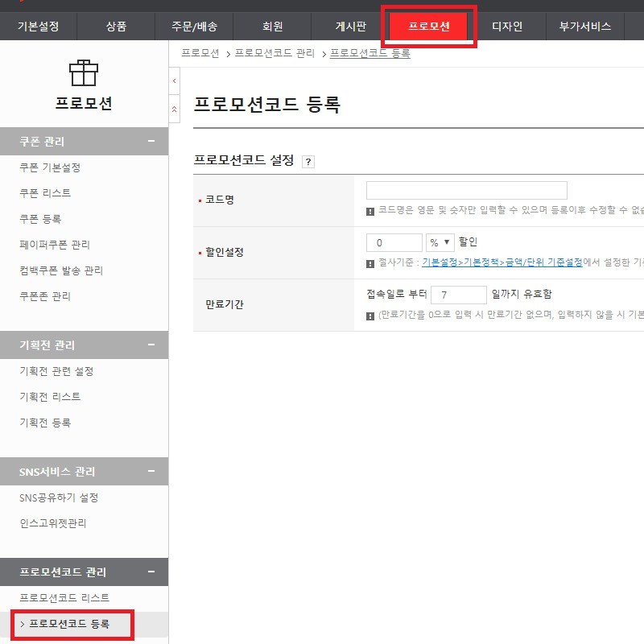Open the 기본설정 top menu
This screenshot has height=644, width=644.
(x=38, y=27)
